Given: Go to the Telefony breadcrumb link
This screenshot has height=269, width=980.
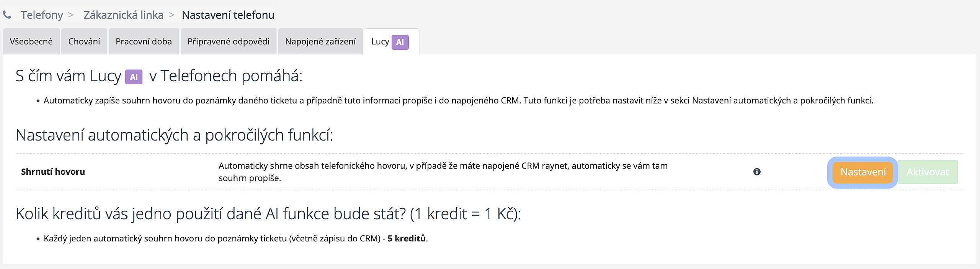Looking at the screenshot, I should coord(42,15).
